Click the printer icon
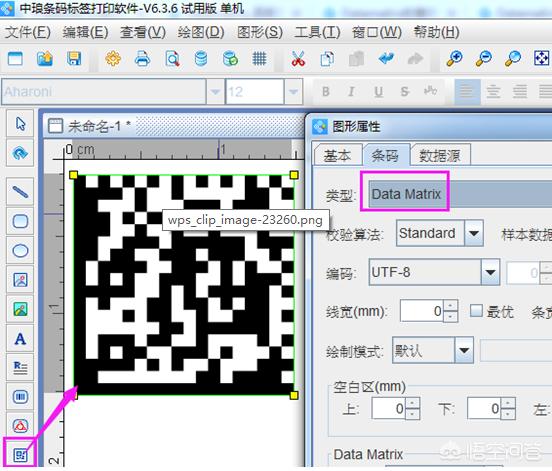552x471 pixels. [x=142, y=58]
